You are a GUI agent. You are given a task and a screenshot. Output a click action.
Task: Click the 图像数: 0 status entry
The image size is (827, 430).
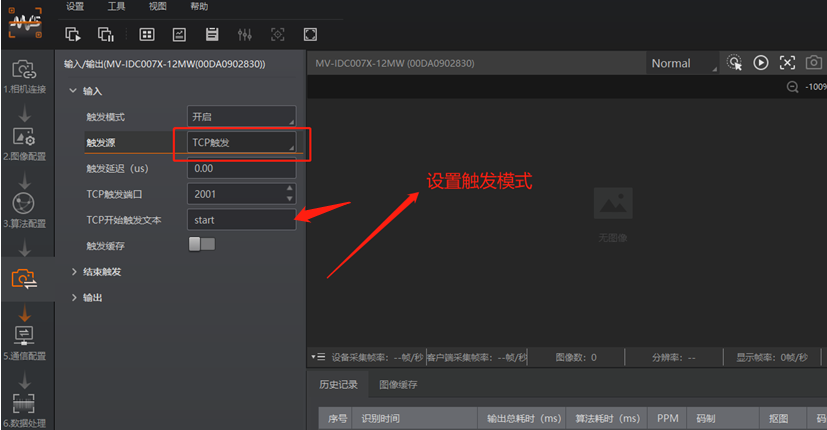pyautogui.click(x=576, y=357)
